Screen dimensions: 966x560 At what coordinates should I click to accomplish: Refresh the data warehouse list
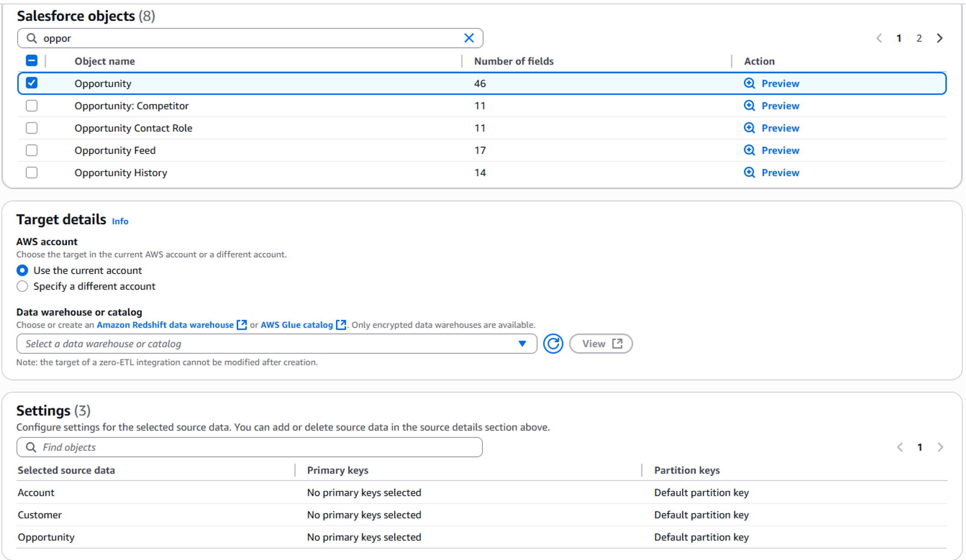click(553, 344)
